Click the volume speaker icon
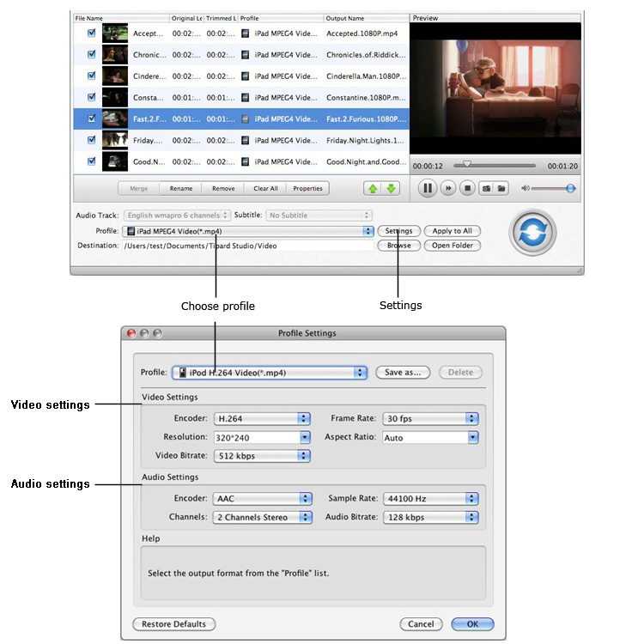The width and height of the screenshot is (644, 644). click(525, 188)
